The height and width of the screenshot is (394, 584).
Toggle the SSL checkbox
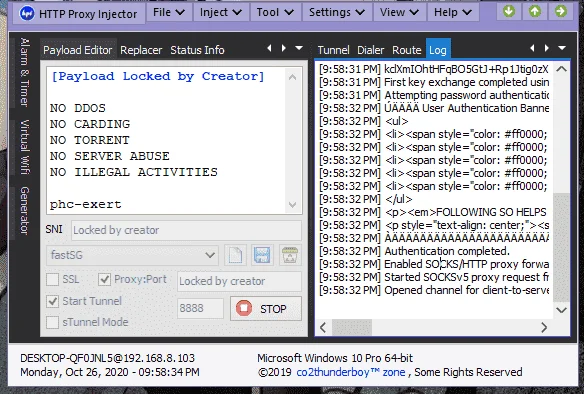pyautogui.click(x=53, y=279)
